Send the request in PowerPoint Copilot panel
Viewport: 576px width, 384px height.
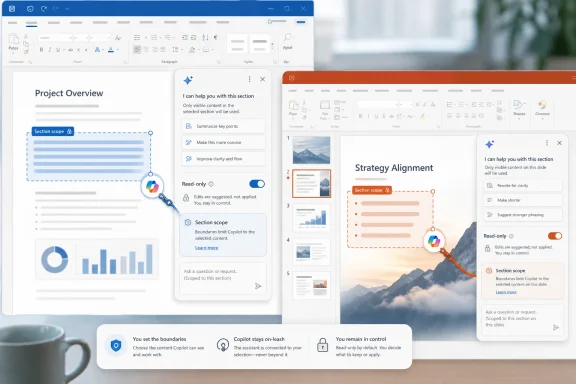(x=556, y=327)
